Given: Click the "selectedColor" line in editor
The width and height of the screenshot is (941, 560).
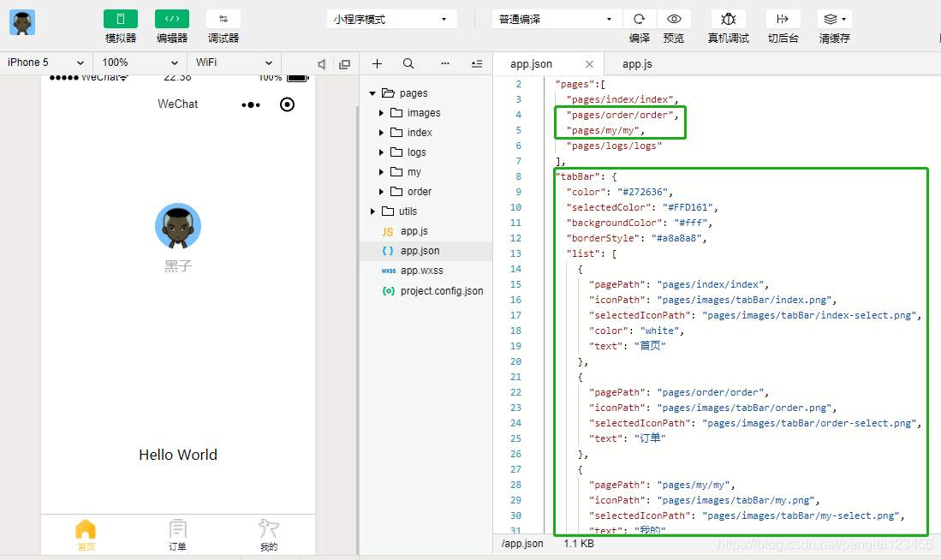Looking at the screenshot, I should coord(642,207).
